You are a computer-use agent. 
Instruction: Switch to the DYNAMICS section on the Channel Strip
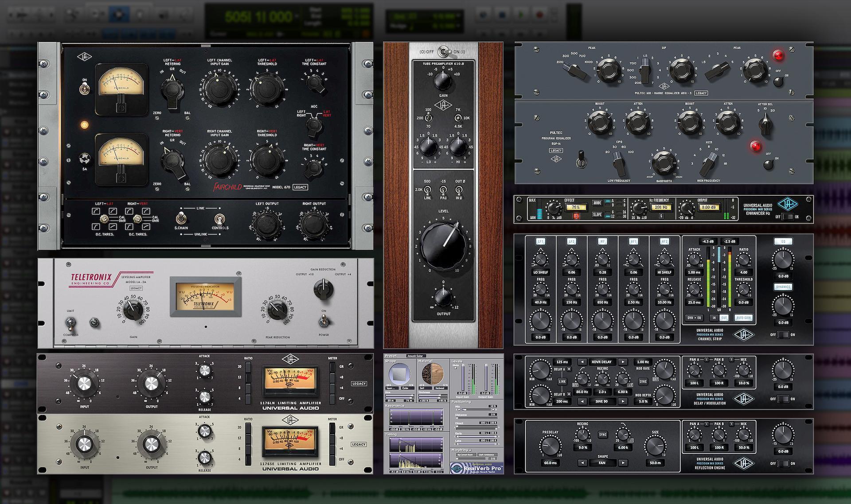click(x=783, y=287)
